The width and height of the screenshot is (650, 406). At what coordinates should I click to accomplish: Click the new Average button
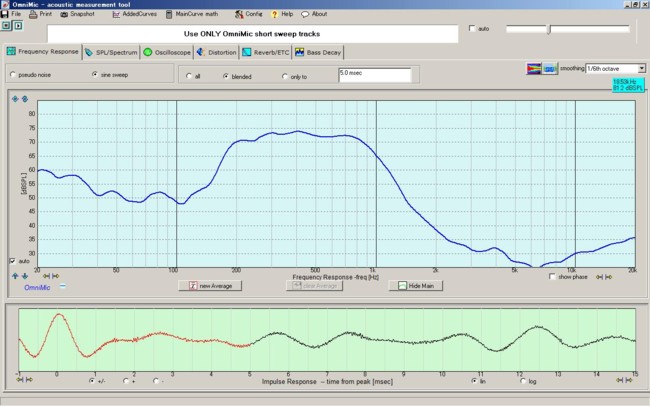[x=210, y=286]
